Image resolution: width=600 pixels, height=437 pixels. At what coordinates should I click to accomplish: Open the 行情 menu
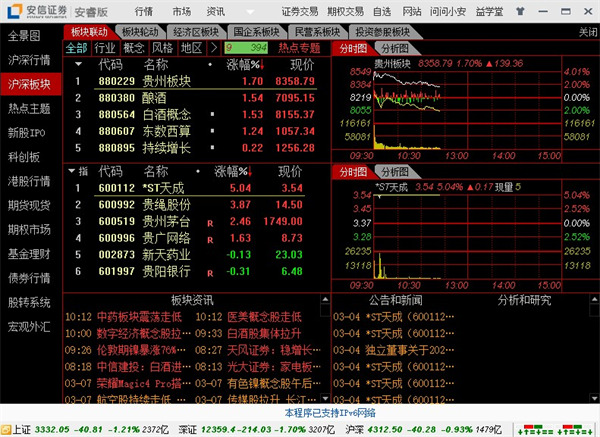(144, 12)
